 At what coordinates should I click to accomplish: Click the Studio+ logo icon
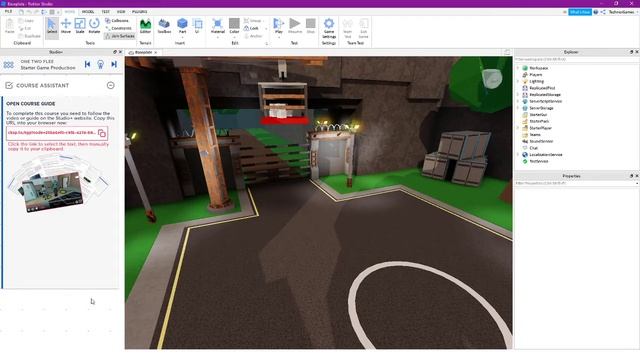click(9, 65)
